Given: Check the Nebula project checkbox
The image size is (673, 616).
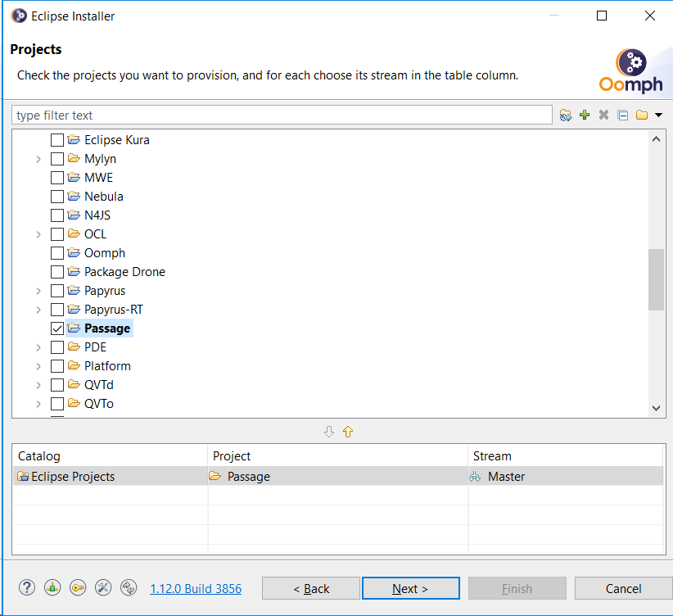Looking at the screenshot, I should coord(57,197).
